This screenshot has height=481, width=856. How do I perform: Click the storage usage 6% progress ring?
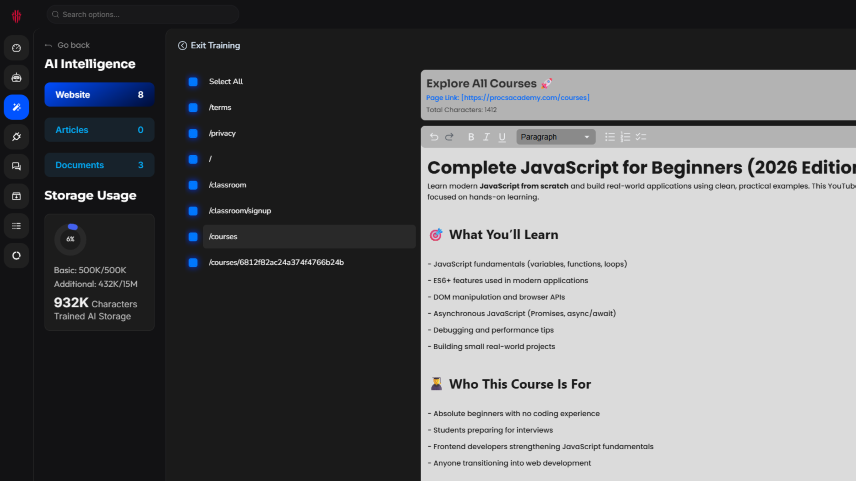coord(70,239)
